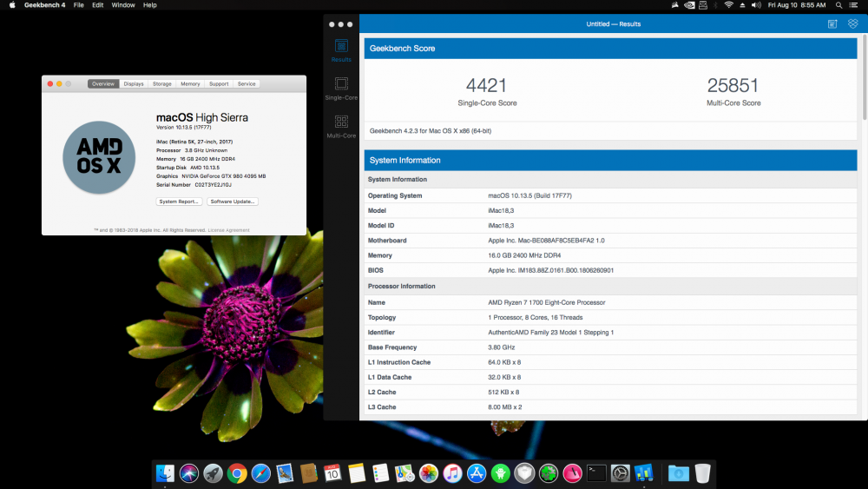Open iTunes from the dock
The image size is (868, 489).
tap(452, 473)
